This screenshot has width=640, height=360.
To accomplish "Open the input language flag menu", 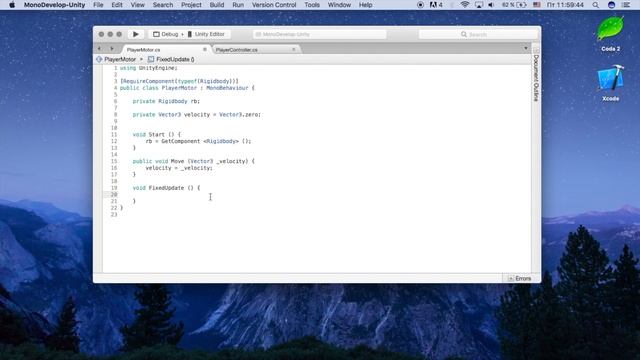I will (x=537, y=5).
